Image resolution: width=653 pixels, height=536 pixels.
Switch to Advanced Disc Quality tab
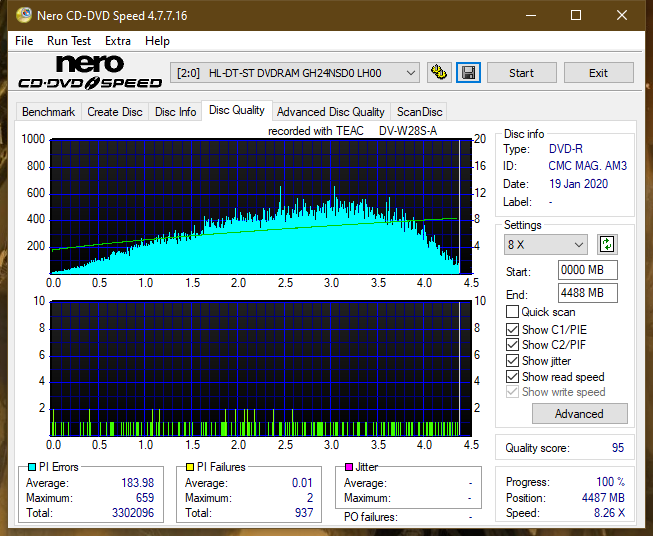[x=331, y=112]
